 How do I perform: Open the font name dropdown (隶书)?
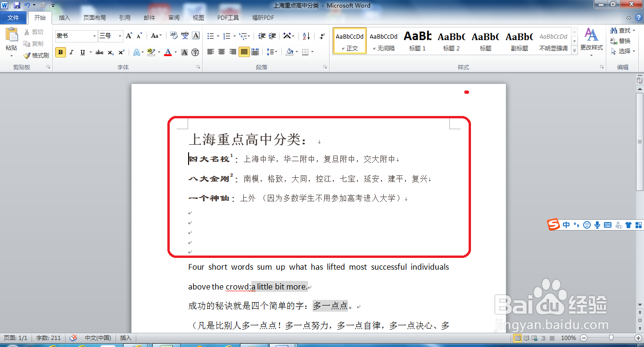[x=94, y=36]
